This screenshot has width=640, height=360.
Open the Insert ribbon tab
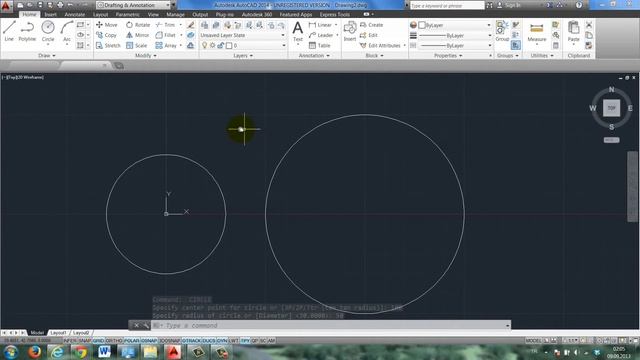click(x=51, y=14)
